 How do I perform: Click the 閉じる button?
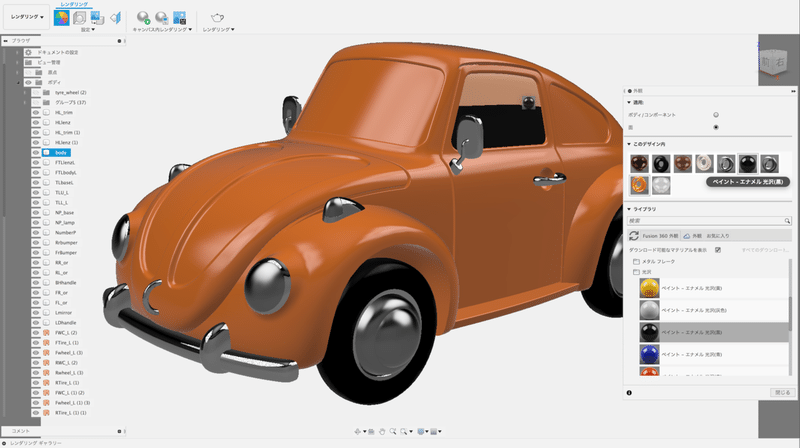tap(782, 393)
